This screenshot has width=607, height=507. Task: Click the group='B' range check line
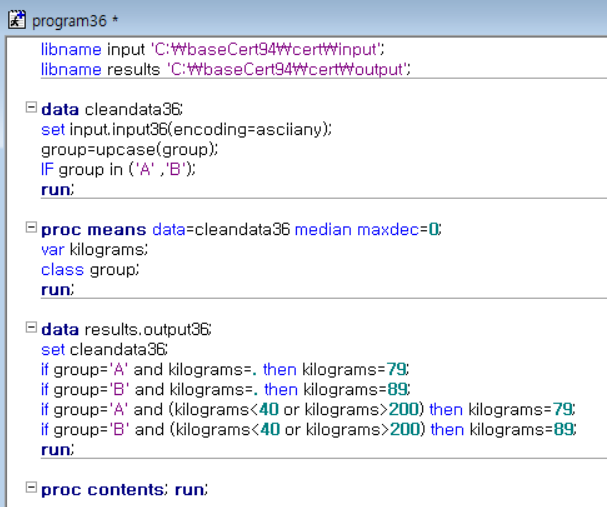point(309,430)
